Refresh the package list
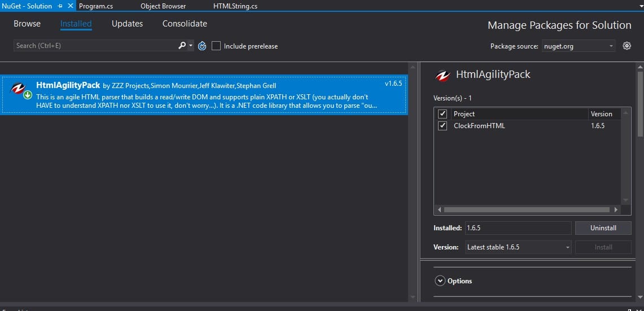This screenshot has width=644, height=311. [202, 46]
